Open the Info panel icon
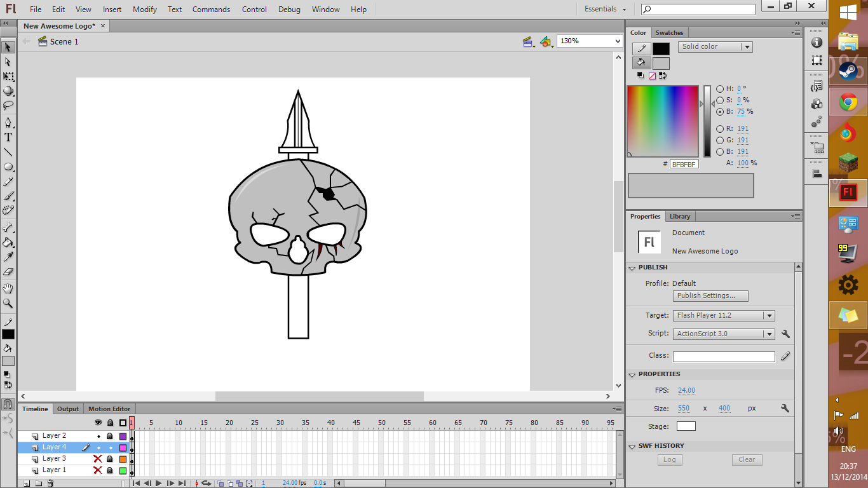The height and width of the screenshot is (488, 868). (817, 42)
